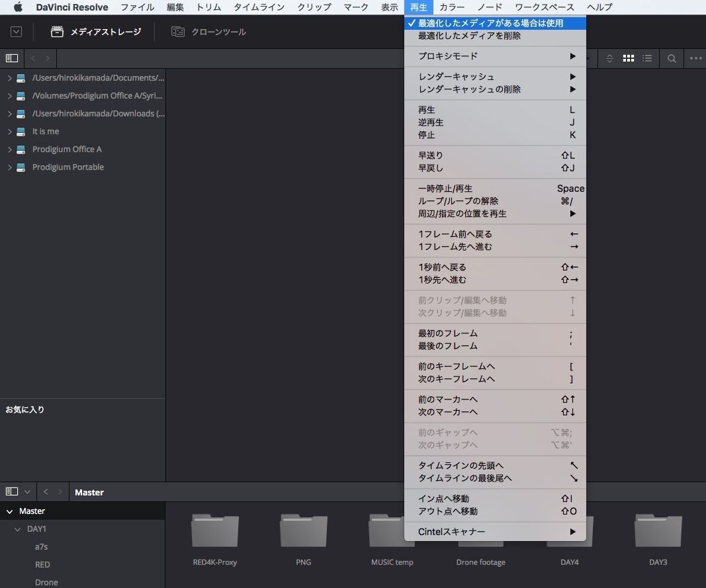This screenshot has width=706, height=588.
Task: Toggle ループ/ループの解除 menu item
Action: pos(496,201)
